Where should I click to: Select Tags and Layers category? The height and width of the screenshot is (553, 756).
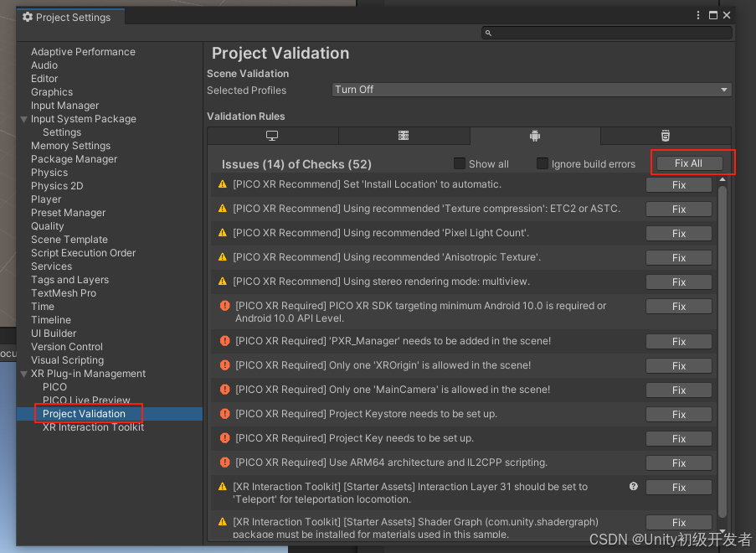(x=70, y=280)
